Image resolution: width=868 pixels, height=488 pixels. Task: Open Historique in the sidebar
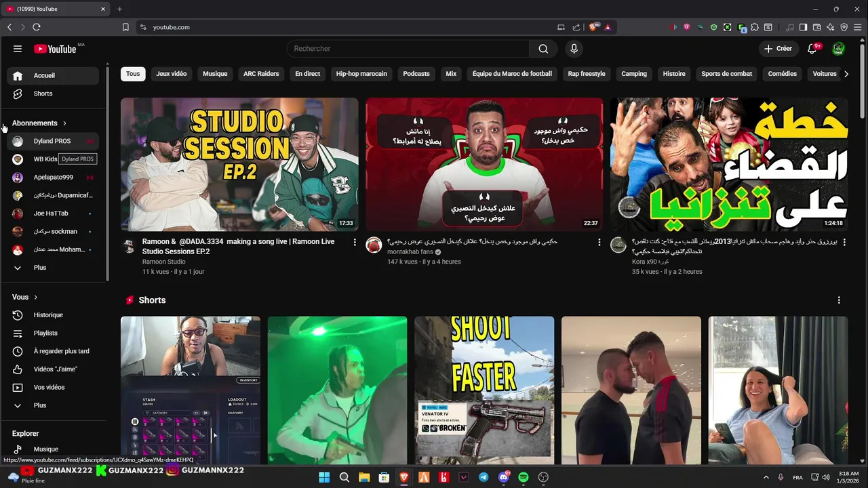[53, 315]
